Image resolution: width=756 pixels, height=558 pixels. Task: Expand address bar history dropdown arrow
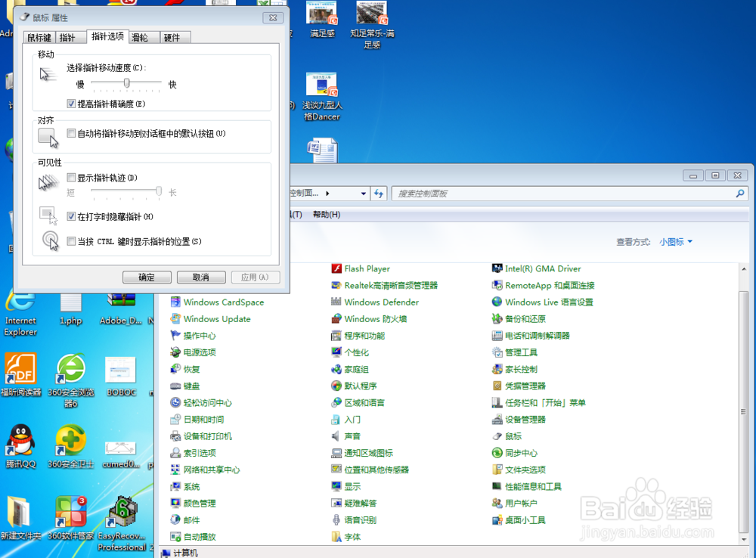coord(363,194)
